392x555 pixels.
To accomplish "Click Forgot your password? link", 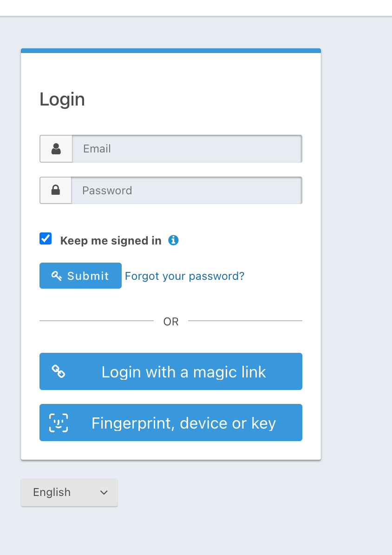I will (185, 276).
